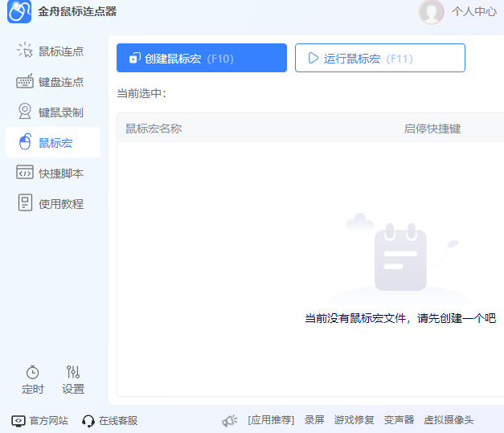
Task: Click the 创建鼠标宏 (F10) button
Action: coord(202,59)
